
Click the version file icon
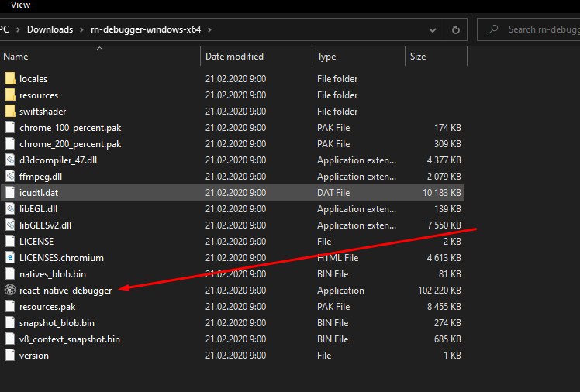click(x=10, y=355)
